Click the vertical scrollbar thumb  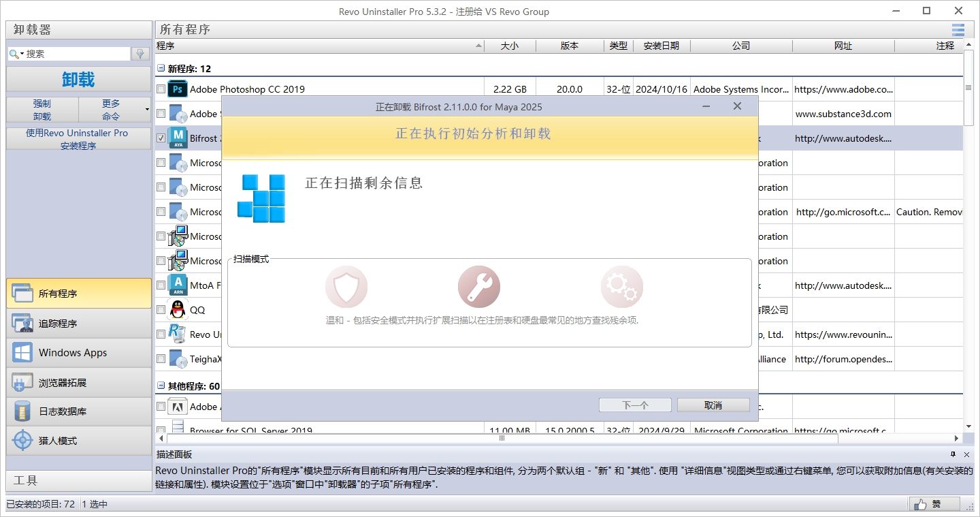[969, 88]
